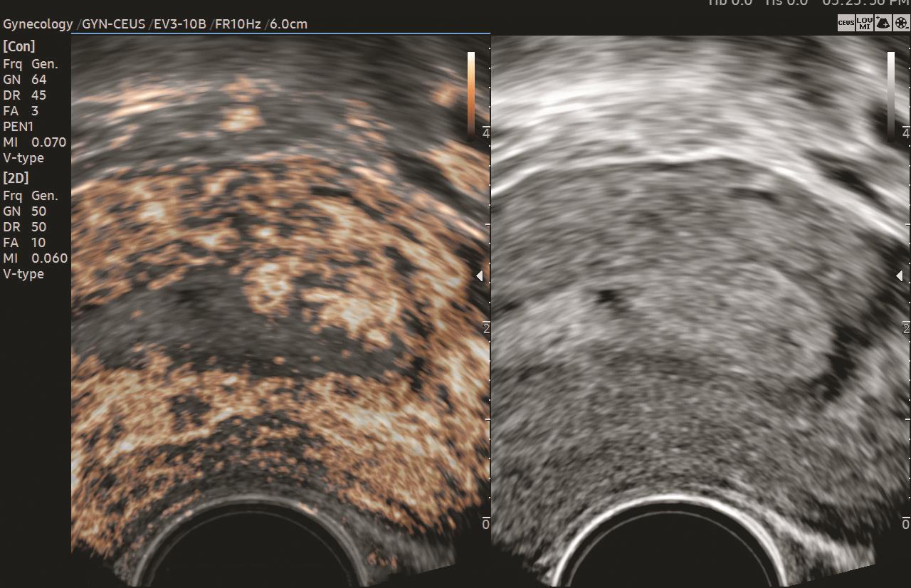The width and height of the screenshot is (911, 588).
Task: Click Frq Gen. under the [2D] section
Action: coord(31,196)
